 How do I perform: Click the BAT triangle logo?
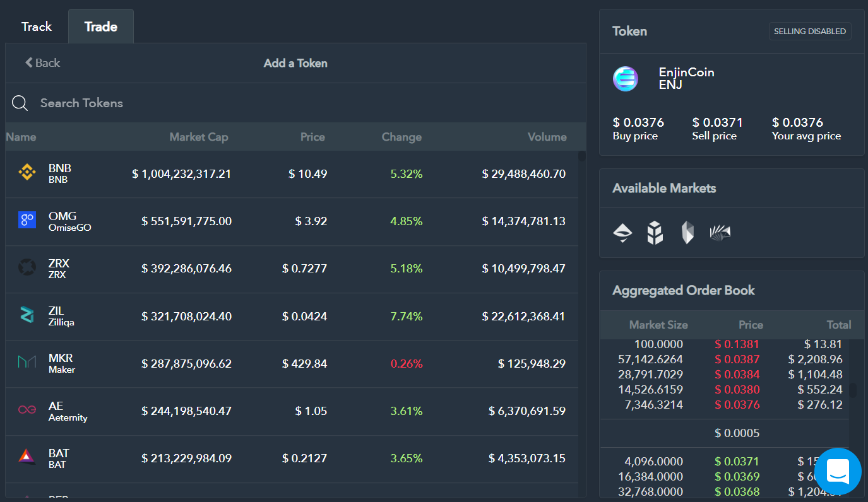click(27, 457)
